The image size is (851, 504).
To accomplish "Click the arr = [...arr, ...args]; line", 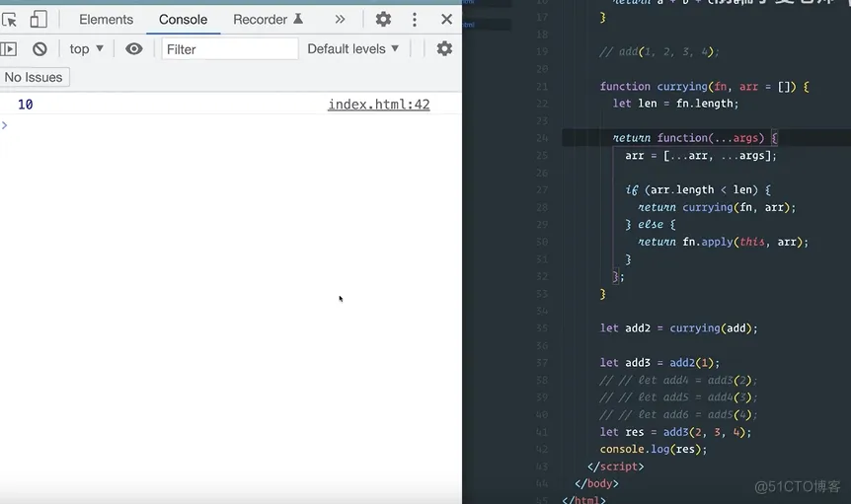I will coord(701,156).
